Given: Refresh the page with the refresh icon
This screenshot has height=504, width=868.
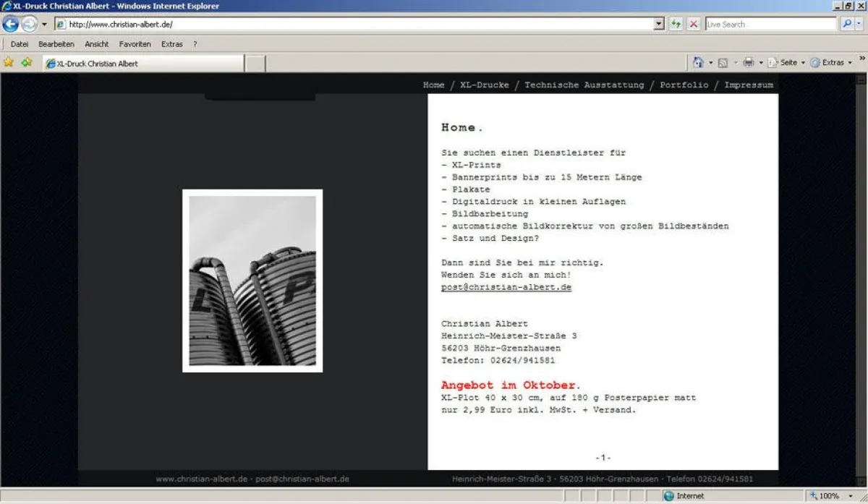Looking at the screenshot, I should point(676,23).
